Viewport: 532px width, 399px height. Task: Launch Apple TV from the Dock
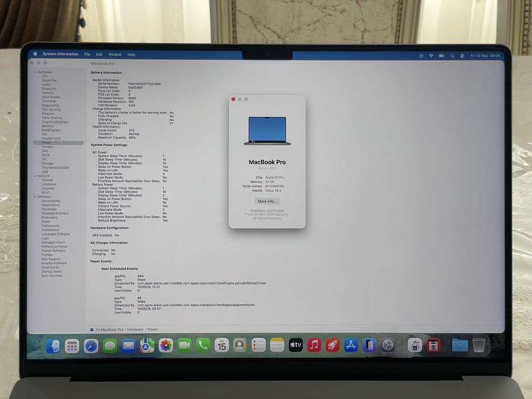tap(295, 345)
